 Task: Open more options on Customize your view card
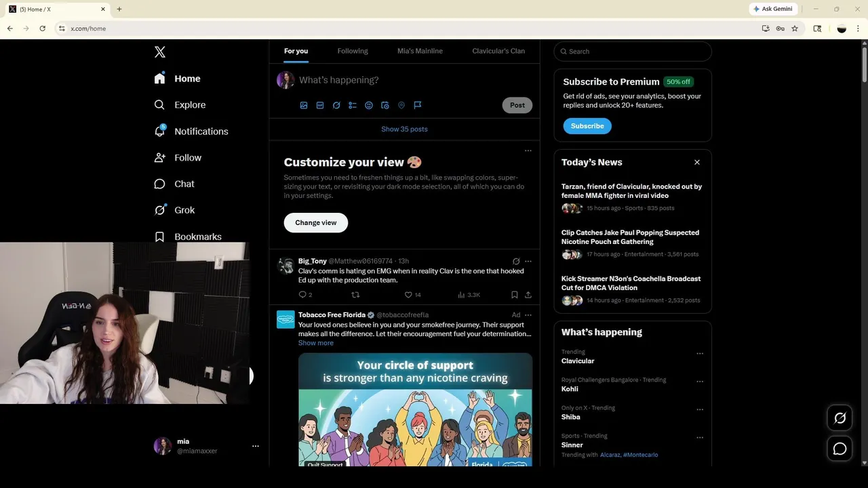tap(528, 150)
